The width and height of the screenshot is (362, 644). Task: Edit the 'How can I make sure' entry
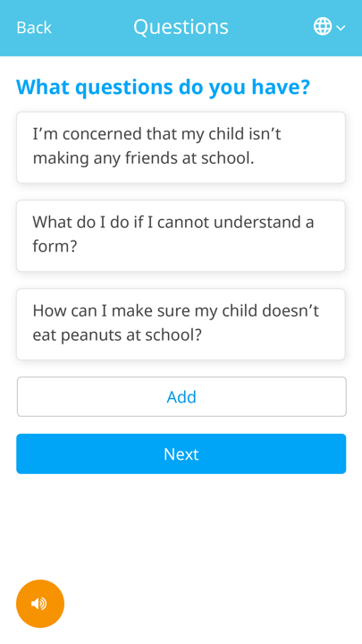pos(181,324)
